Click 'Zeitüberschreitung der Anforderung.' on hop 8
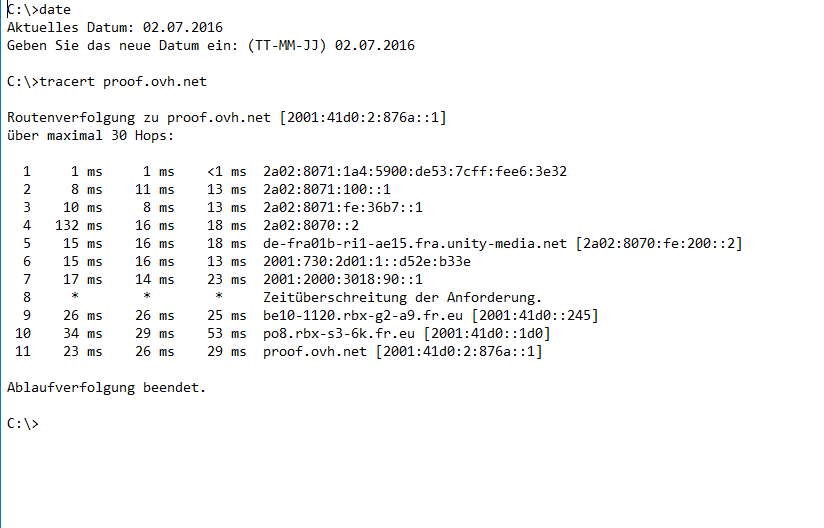This screenshot has height=528, width=824. click(x=402, y=297)
